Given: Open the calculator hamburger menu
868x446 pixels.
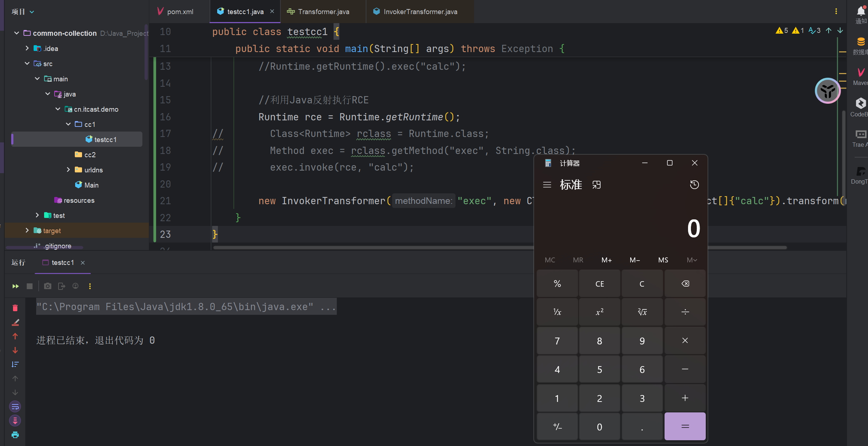Looking at the screenshot, I should (x=547, y=185).
